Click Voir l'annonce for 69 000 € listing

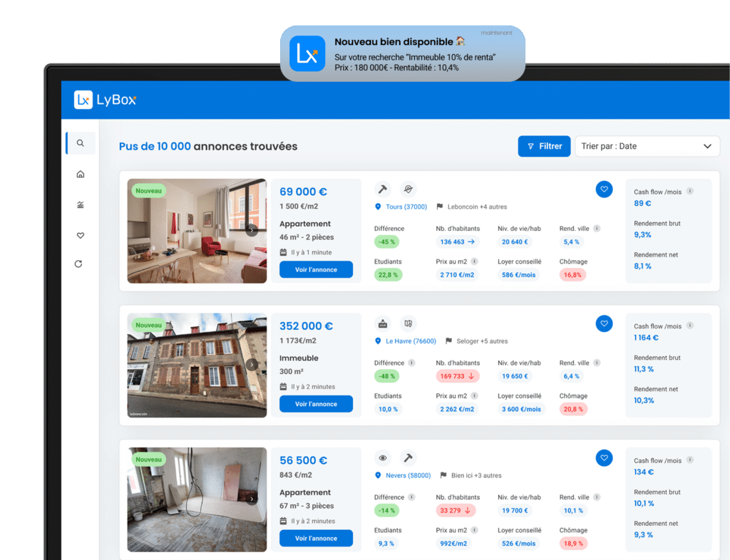316,270
